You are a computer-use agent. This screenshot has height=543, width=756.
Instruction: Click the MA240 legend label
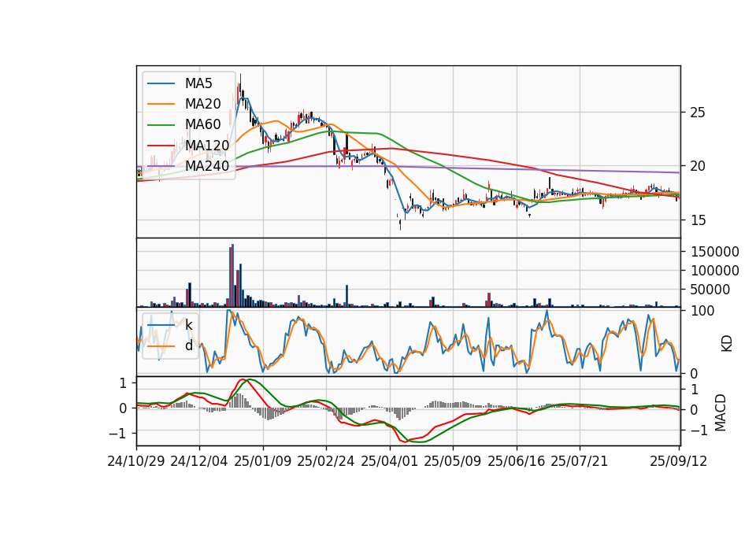(207, 166)
